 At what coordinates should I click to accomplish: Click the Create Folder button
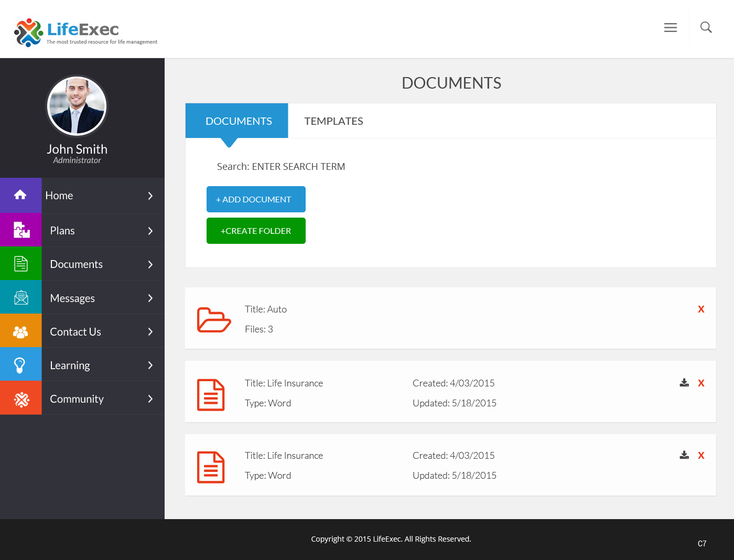tap(256, 231)
